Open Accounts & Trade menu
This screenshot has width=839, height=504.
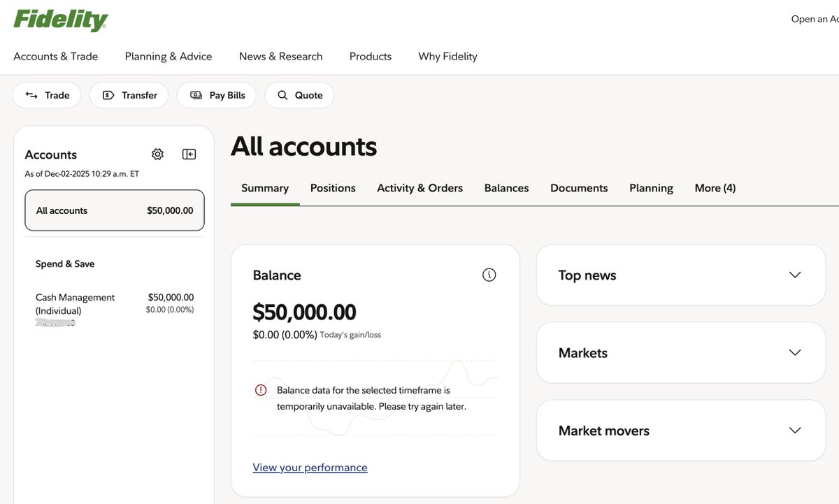56,57
